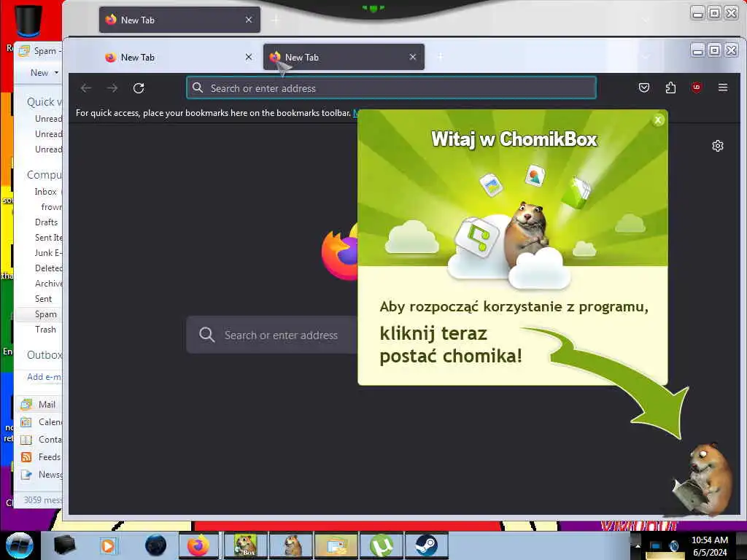Expand the New dropdown arrow in mail window

[x=56, y=73]
